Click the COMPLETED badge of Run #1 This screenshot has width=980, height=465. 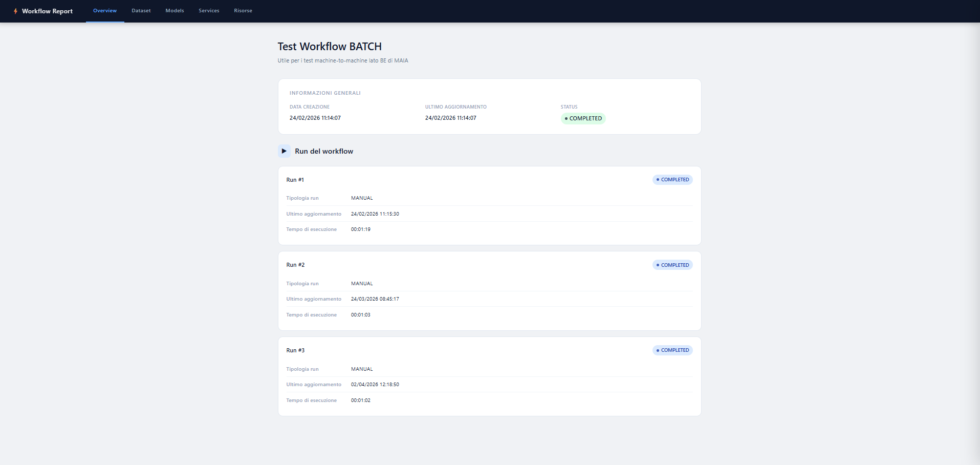tap(672, 180)
